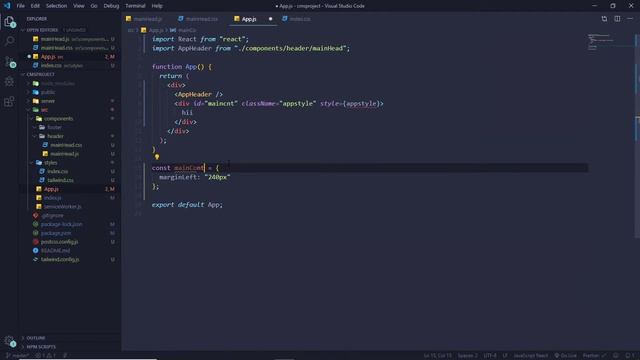Click the feedback smiley in status bar
Image resolution: width=640 pixels, height=360 pixels.
click(616, 356)
